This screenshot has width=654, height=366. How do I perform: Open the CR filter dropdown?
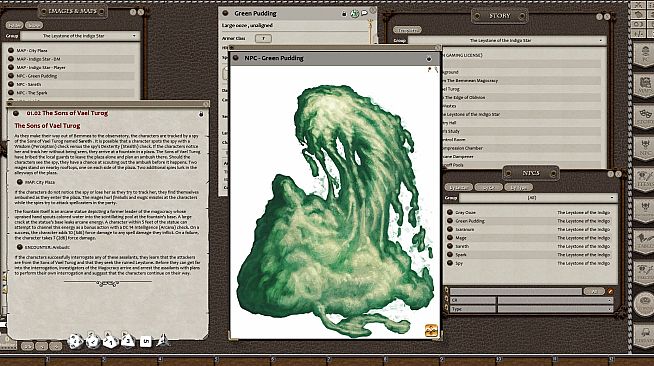(x=555, y=300)
